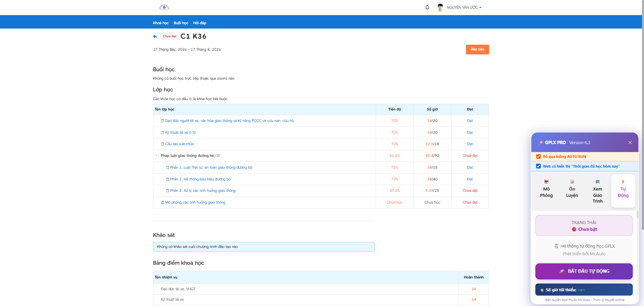Screen dimensions: 644x306
Task: Open Phần 1. Luật Trật tự an toàn link
Action: pos(211,168)
